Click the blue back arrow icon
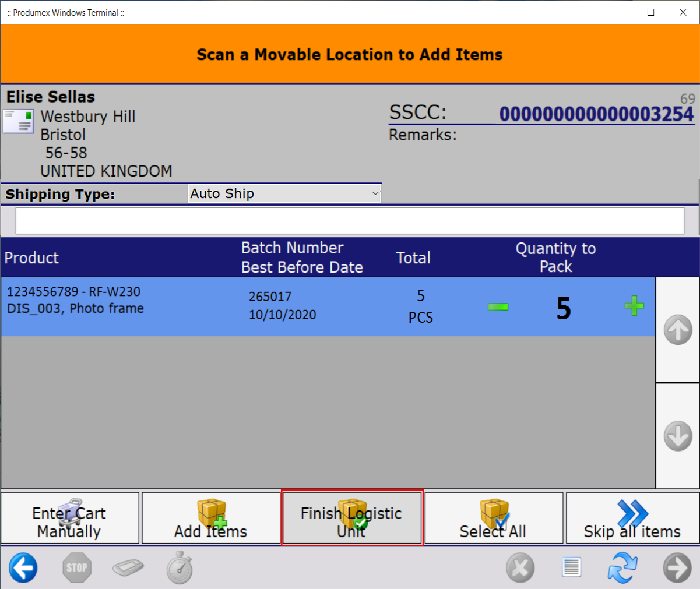This screenshot has height=589, width=700. pyautogui.click(x=23, y=567)
